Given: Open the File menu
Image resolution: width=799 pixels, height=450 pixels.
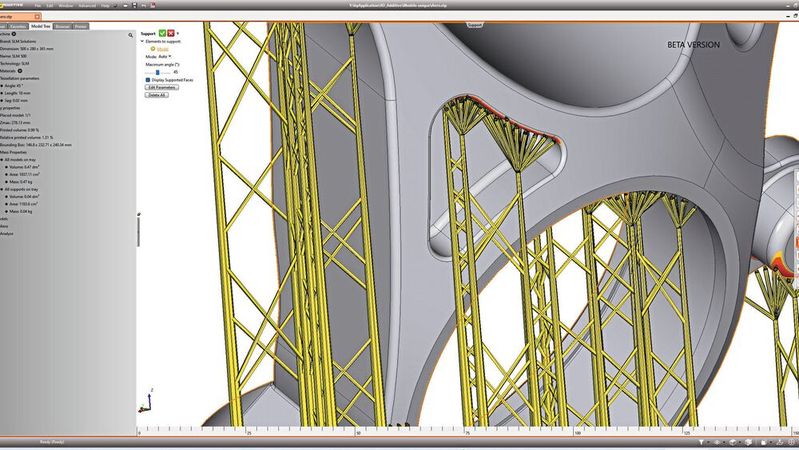Looking at the screenshot, I should click(37, 6).
